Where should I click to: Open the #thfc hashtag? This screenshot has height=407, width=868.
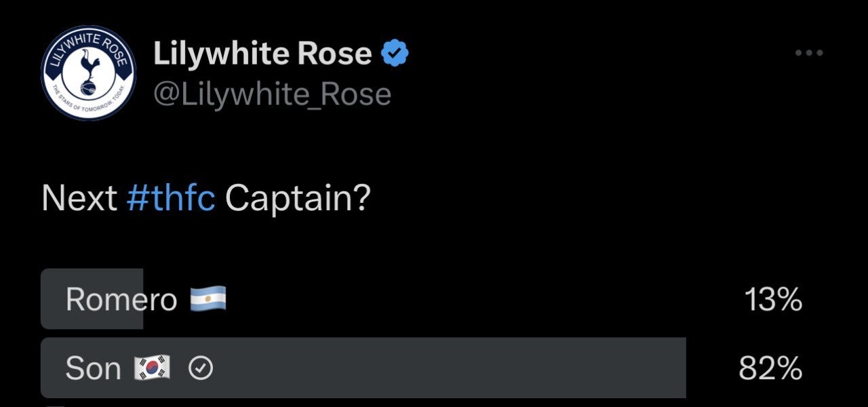pos(171,199)
